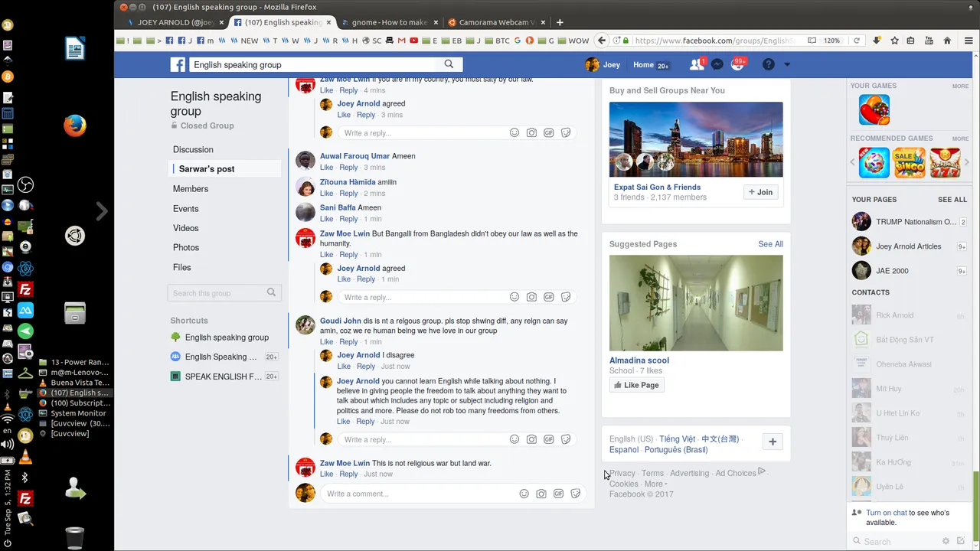Launch Firefox from desktop icon
This screenshot has width=980, height=551.
tap(74, 126)
